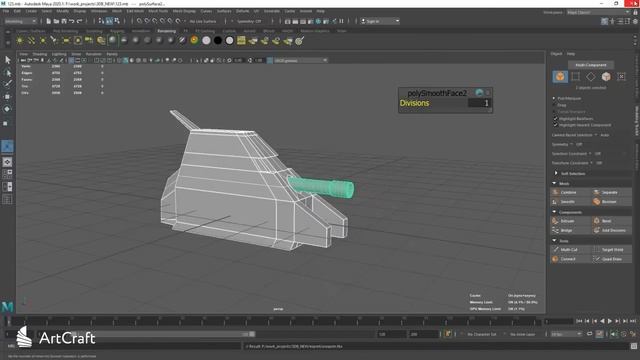Click the undo arrow in status line
Image resolution: width=640 pixels, height=360 pixels.
point(72,21)
